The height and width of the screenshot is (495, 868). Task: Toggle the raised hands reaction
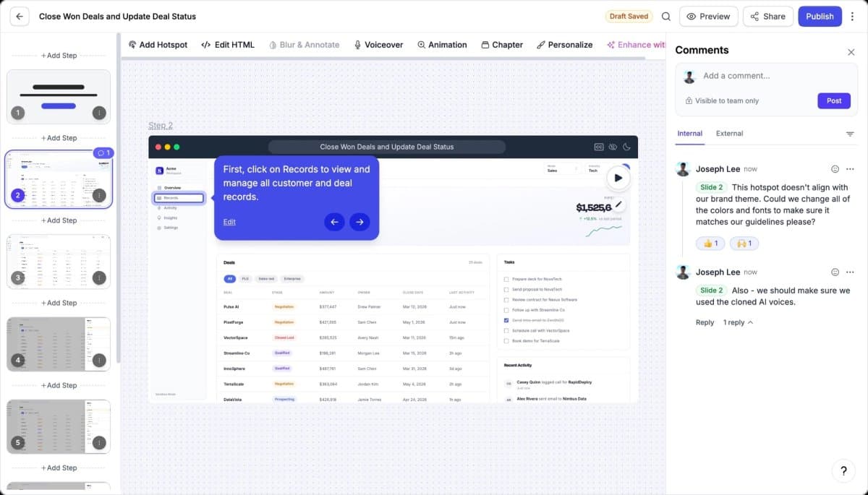pyautogui.click(x=744, y=244)
